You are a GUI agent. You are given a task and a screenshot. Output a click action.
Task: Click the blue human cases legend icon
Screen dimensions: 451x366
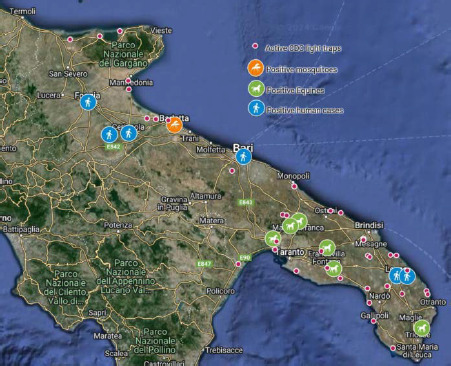pos(256,108)
